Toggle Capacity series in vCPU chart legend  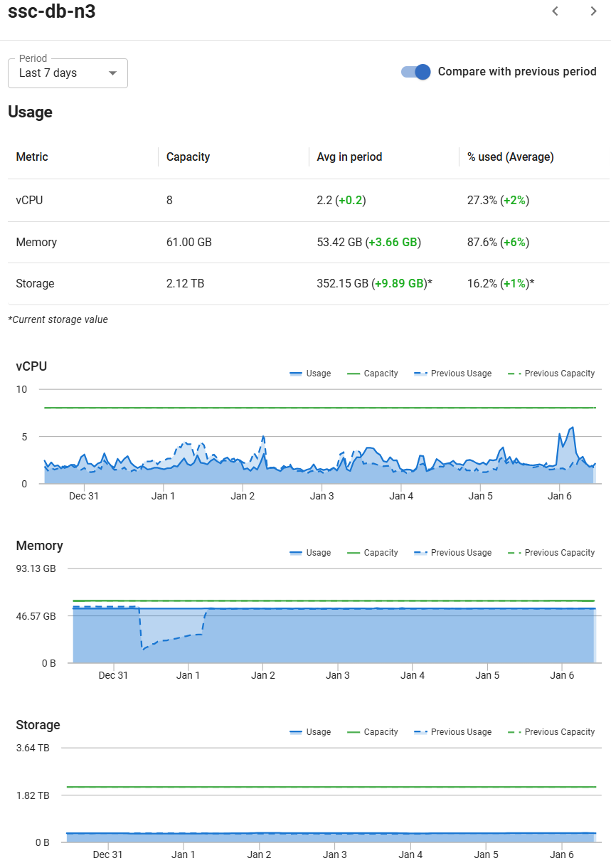372,374
